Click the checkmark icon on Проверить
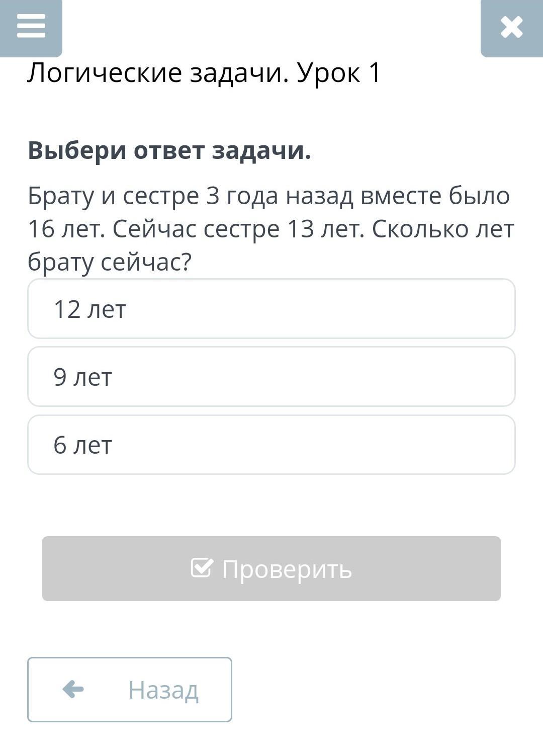This screenshot has height=756, width=543. pos(202,568)
